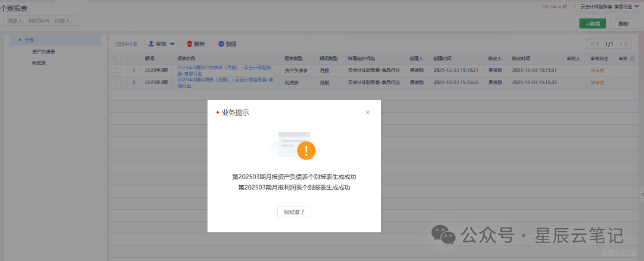Select 资产负债表 in the left tree
Screen dimensions: 644x261
pyautogui.click(x=44, y=51)
